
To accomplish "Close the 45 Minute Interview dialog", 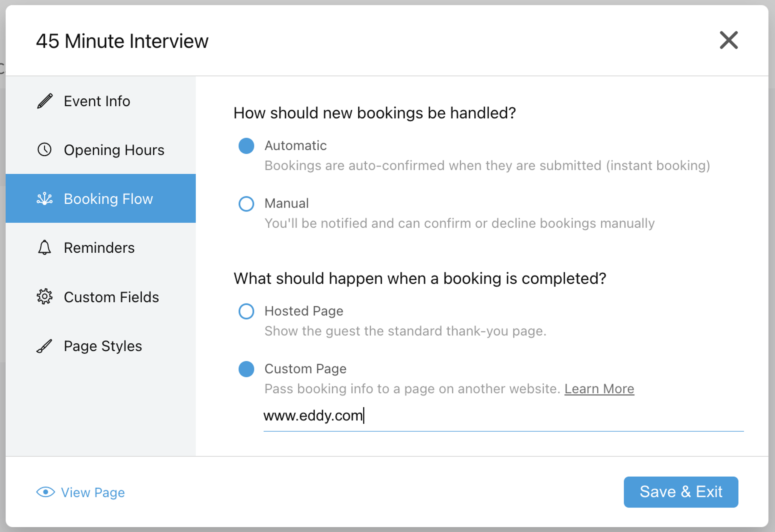I will click(x=729, y=40).
